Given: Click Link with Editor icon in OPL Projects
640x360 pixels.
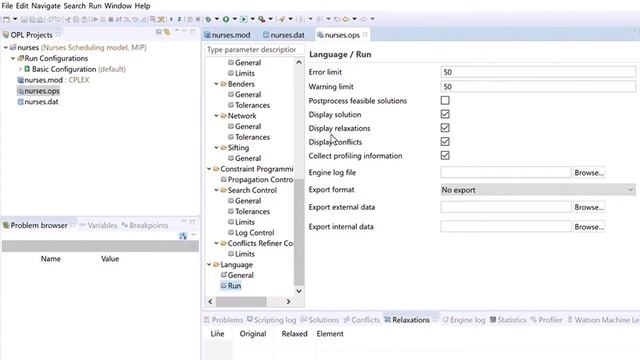Looking at the screenshot, I should point(167,32).
